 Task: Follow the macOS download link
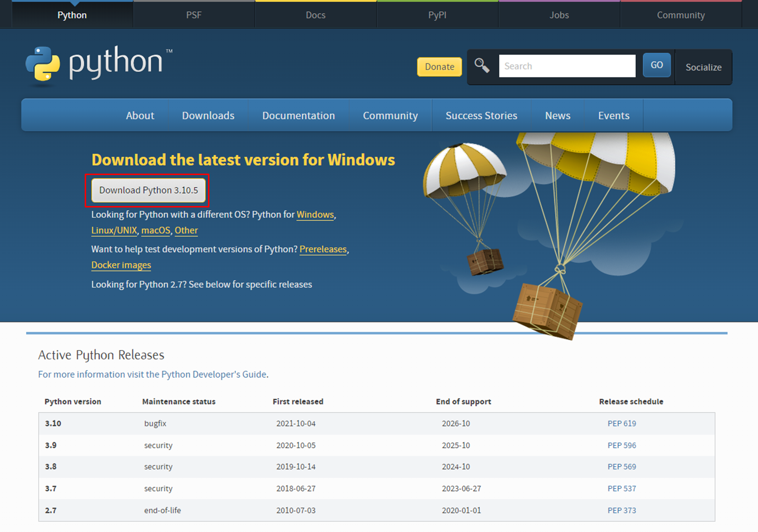pyautogui.click(x=155, y=231)
